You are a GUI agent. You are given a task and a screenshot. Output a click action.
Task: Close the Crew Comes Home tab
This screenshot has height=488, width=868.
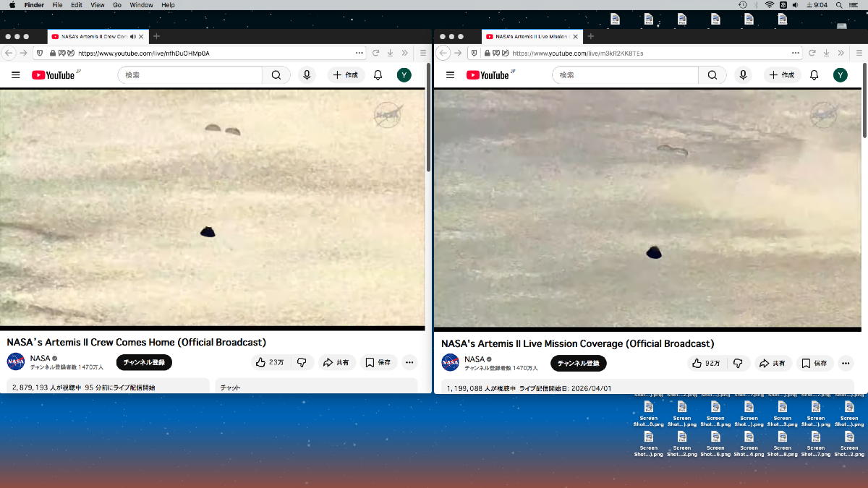(x=141, y=36)
